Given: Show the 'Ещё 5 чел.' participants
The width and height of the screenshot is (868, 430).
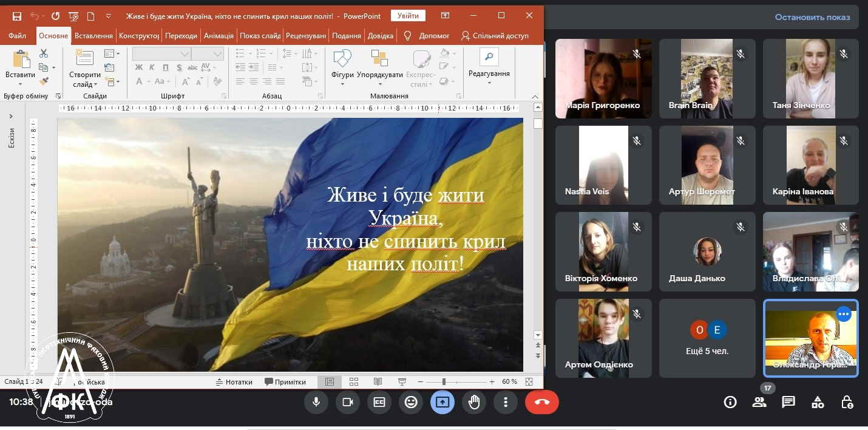Looking at the screenshot, I should [707, 338].
